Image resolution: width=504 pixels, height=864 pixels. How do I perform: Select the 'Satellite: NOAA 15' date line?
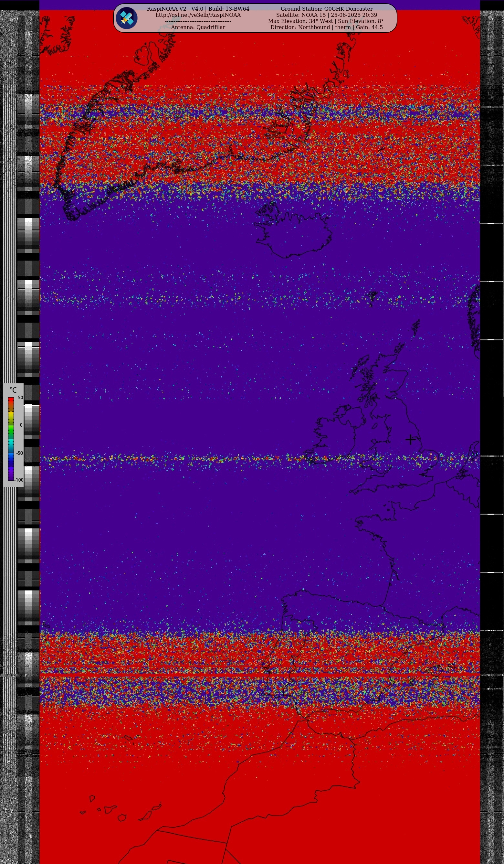[327, 15]
